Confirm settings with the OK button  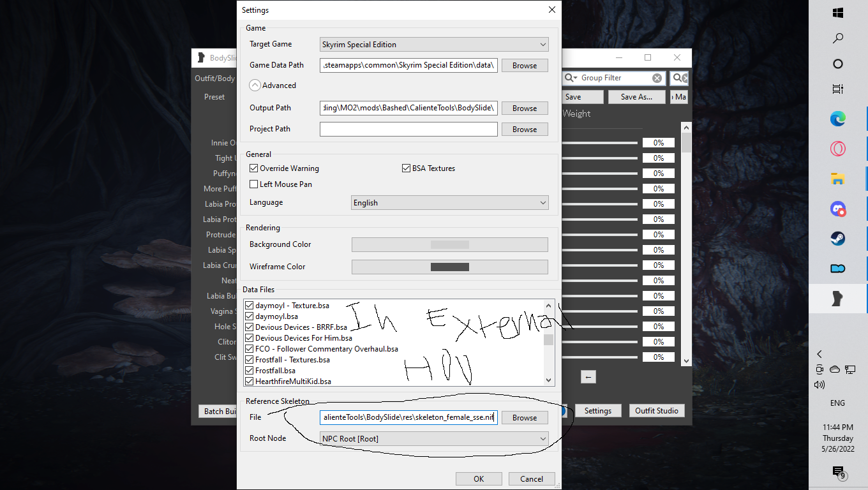[x=479, y=479]
